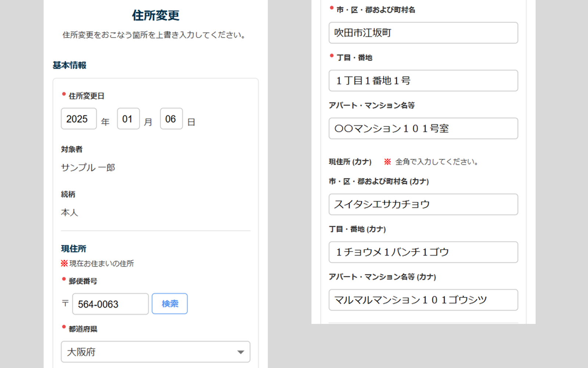This screenshot has height=368, width=588.
Task: Click the 検索 postal code search button
Action: (x=169, y=304)
